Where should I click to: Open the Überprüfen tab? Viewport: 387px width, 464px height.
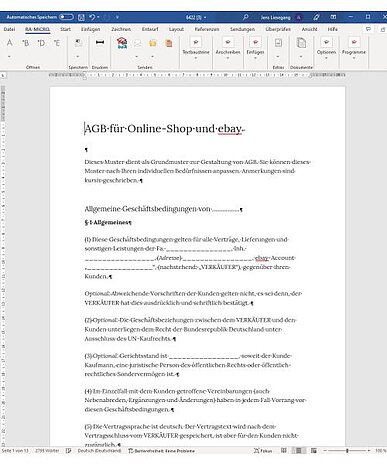(x=278, y=29)
